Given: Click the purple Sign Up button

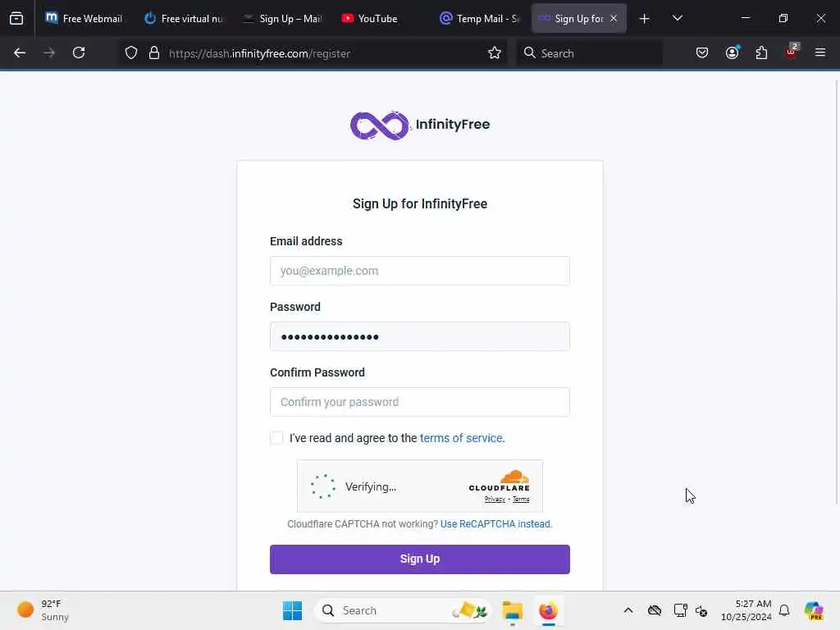Looking at the screenshot, I should coord(419,559).
